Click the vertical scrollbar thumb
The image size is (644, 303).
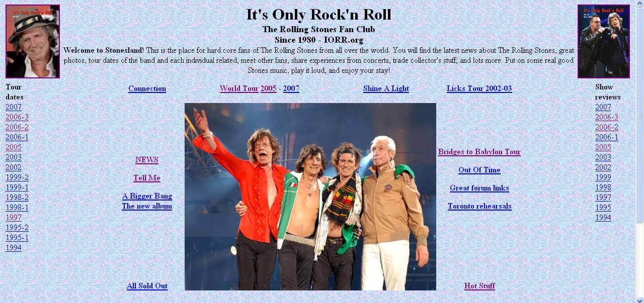pyautogui.click(x=640, y=116)
